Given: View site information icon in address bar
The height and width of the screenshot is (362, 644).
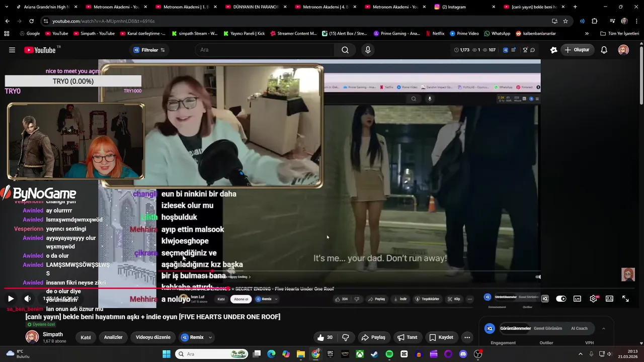Looking at the screenshot, I should [x=46, y=21].
